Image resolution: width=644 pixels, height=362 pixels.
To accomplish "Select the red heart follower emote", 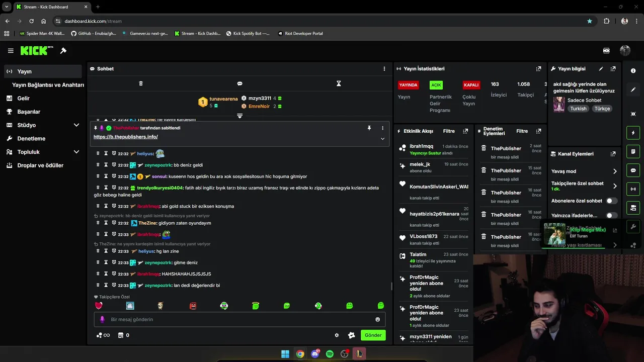I will pyautogui.click(x=99, y=306).
